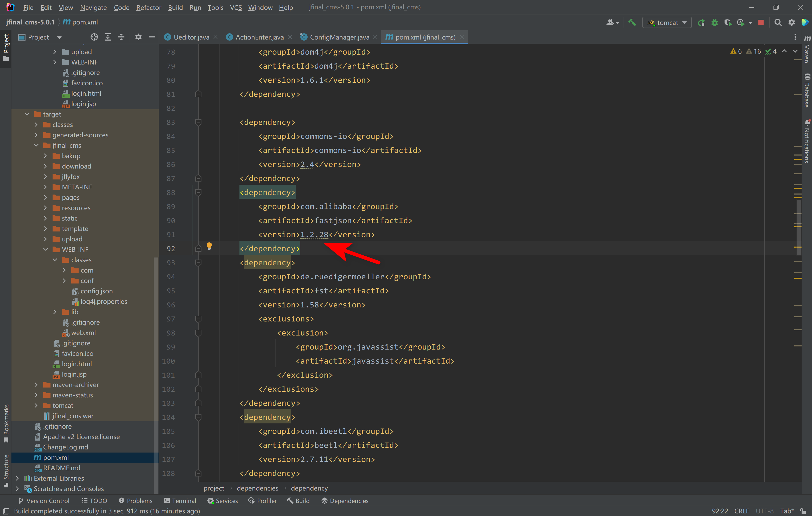Screen dimensions: 812x516
Task: Collapse the target folder
Action: pyautogui.click(x=27, y=114)
